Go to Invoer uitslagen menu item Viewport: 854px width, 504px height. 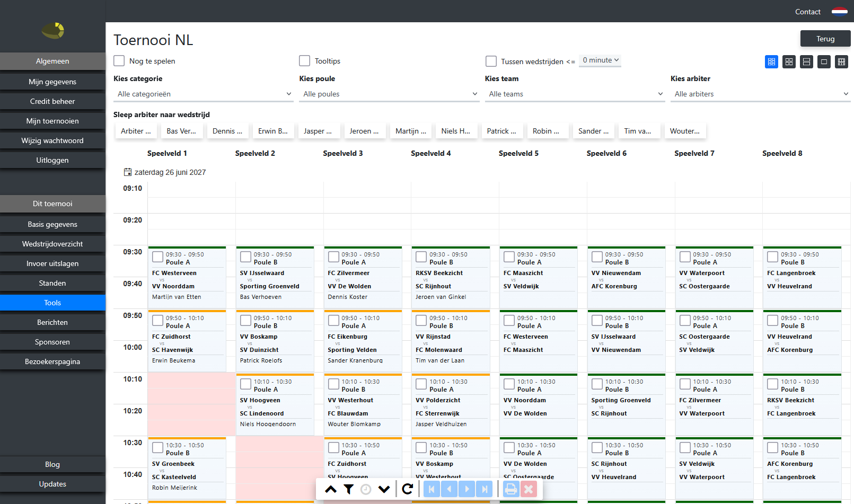pos(52,263)
